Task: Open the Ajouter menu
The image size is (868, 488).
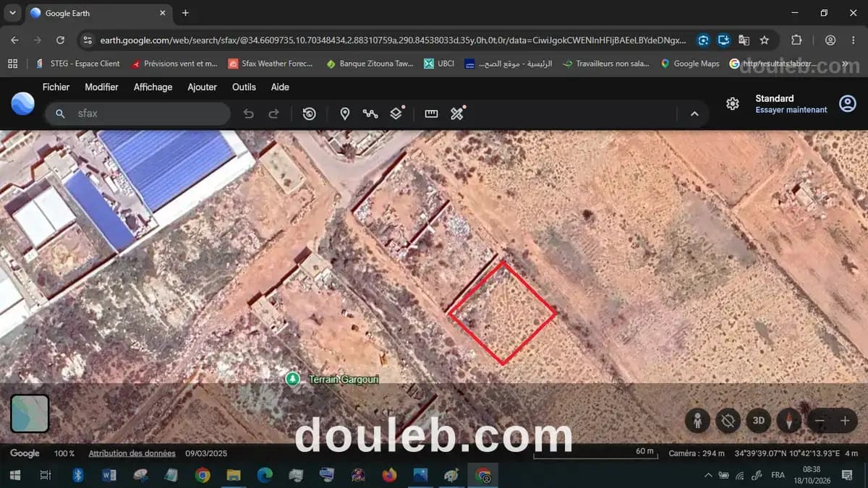Action: [203, 87]
